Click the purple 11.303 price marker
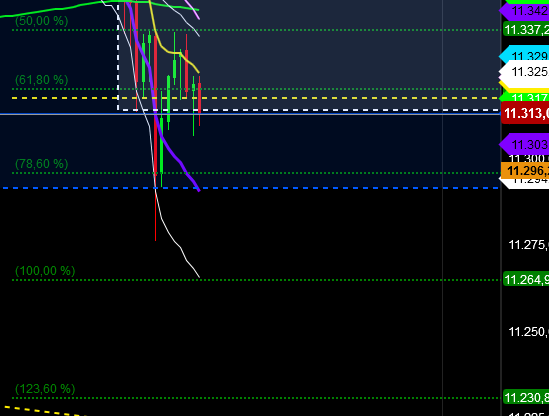Viewport: 549px width, 416px height. 524,144
